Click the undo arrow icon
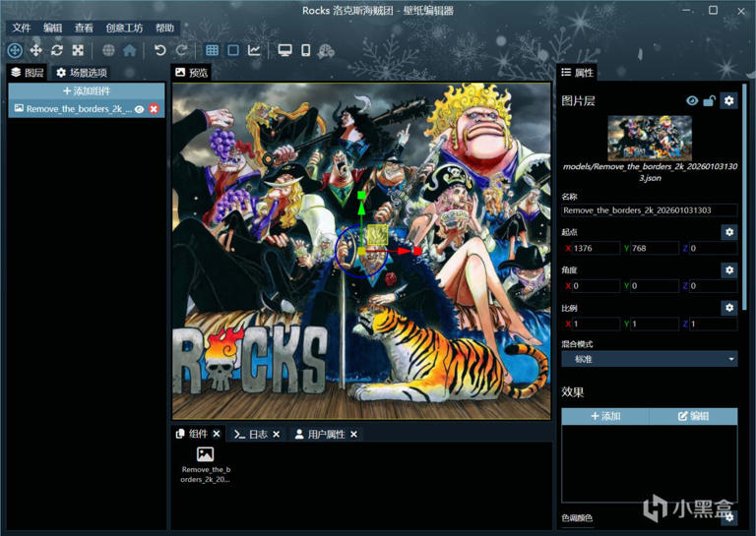756x536 pixels. pos(159,50)
